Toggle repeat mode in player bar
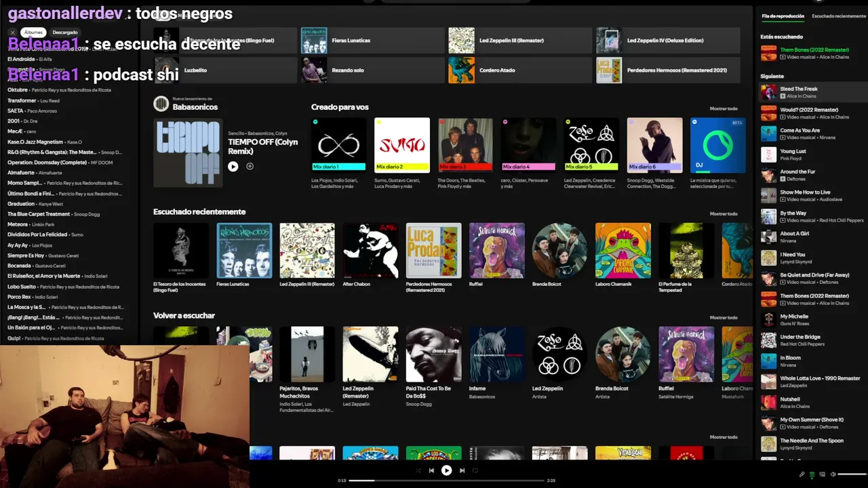This screenshot has width=868, height=488. [475, 470]
